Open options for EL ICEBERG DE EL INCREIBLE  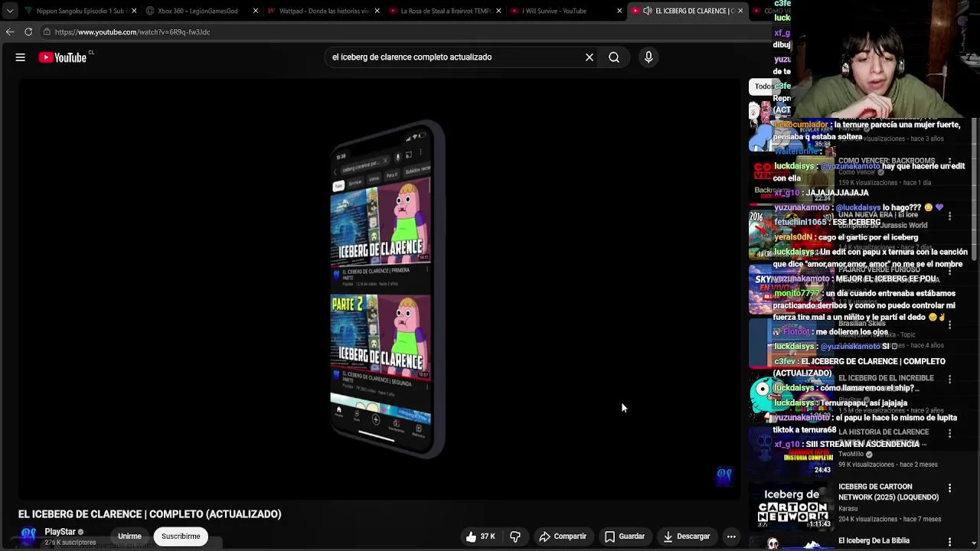click(x=949, y=380)
